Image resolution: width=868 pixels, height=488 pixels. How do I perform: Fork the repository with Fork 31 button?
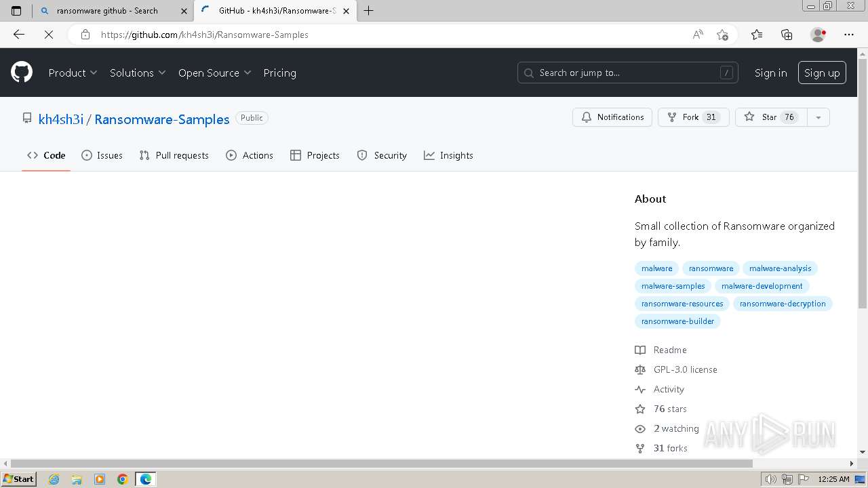693,117
